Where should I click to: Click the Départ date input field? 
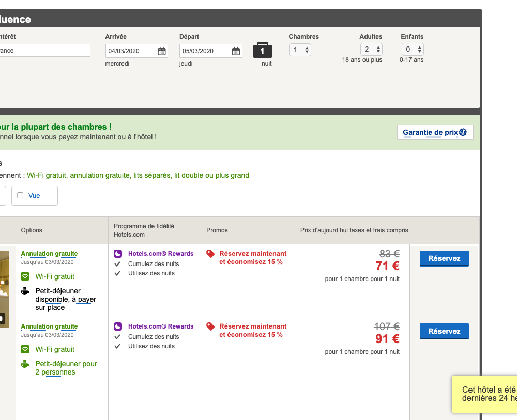[x=205, y=51]
